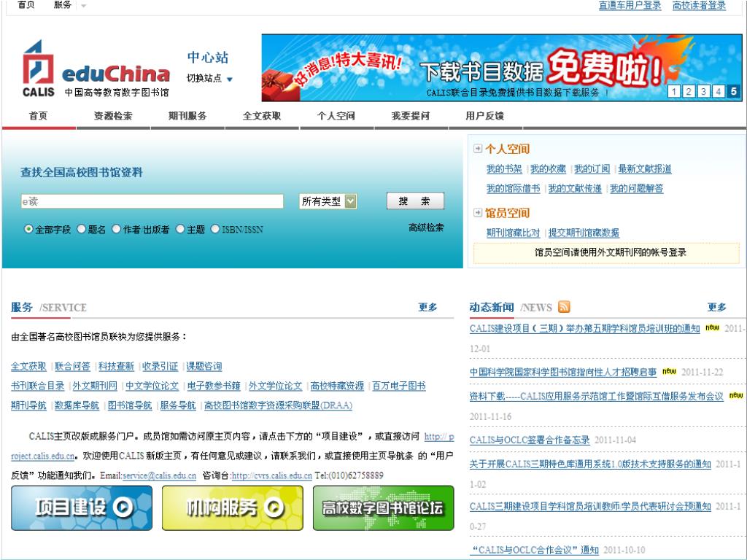Viewport: 747px width, 560px height.
Task: Click the CALIS eduChina logo
Action: (x=96, y=69)
